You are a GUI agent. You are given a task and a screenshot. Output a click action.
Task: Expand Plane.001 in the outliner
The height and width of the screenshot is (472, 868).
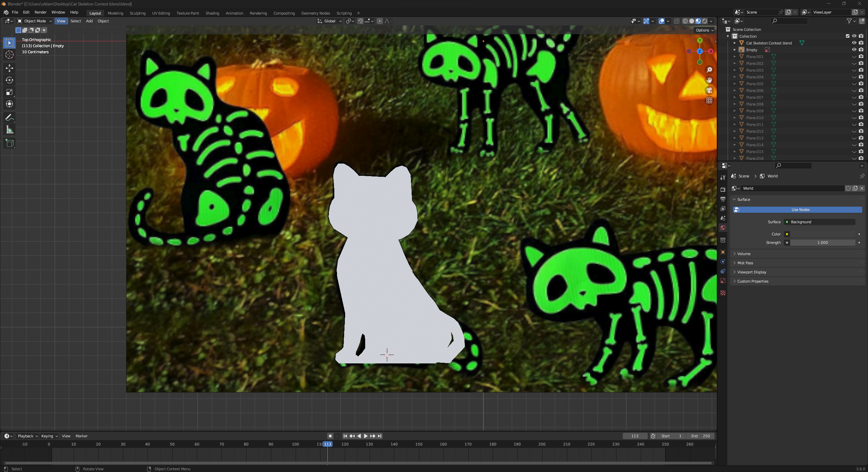[735, 57]
